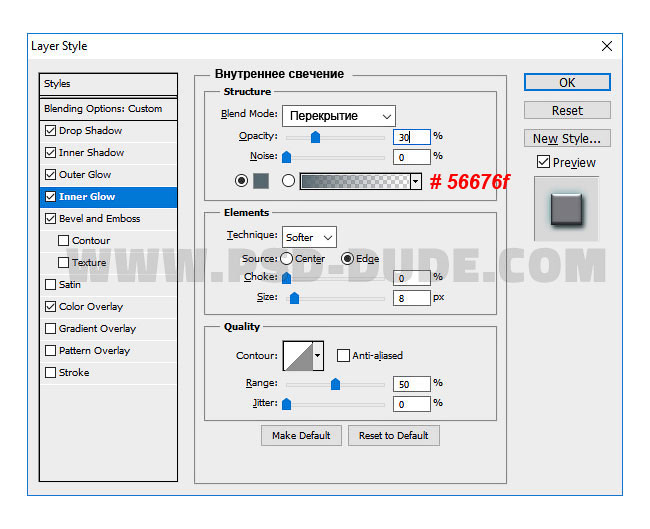Expand the contour picker arrow

[318, 355]
